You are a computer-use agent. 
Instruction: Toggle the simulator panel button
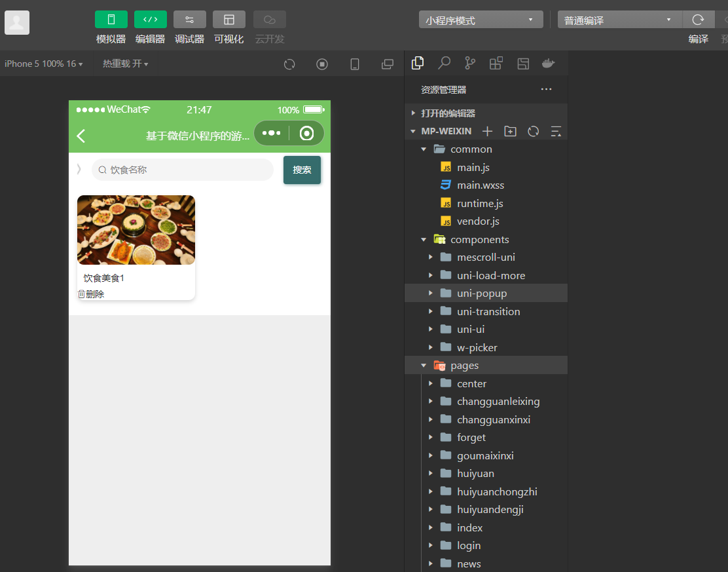pos(111,20)
